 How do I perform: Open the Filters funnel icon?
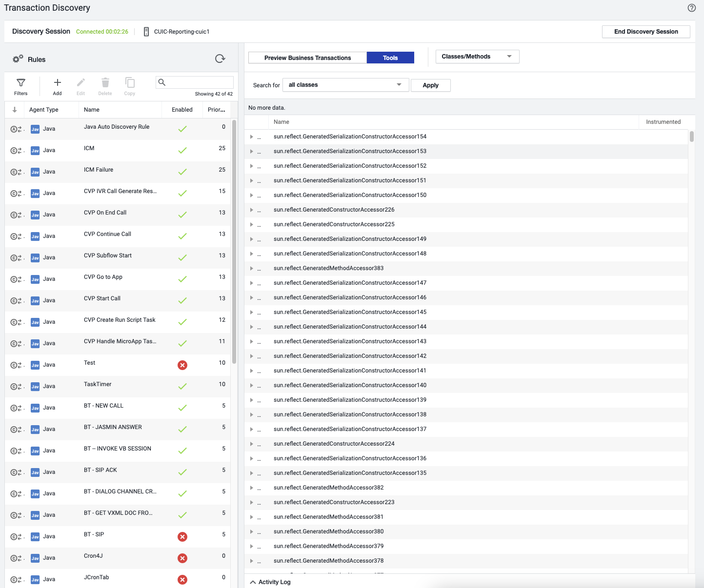(x=21, y=82)
